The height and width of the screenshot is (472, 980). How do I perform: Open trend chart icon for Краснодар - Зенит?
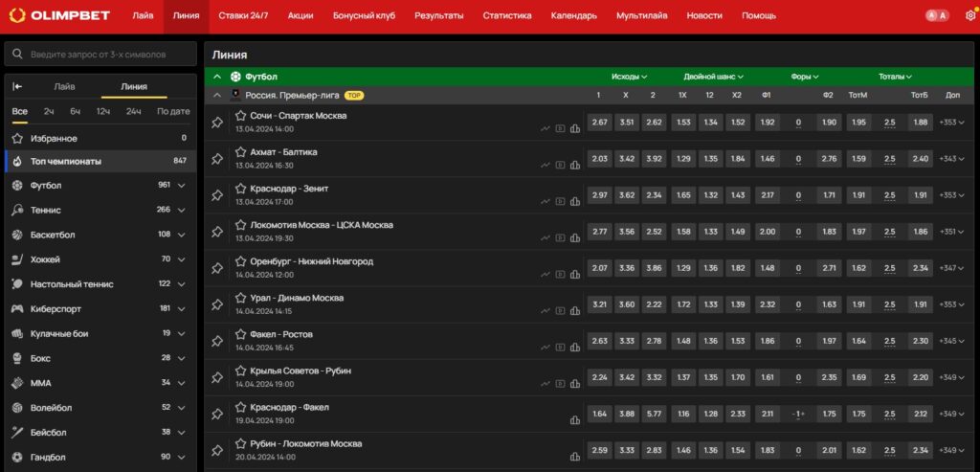(546, 201)
